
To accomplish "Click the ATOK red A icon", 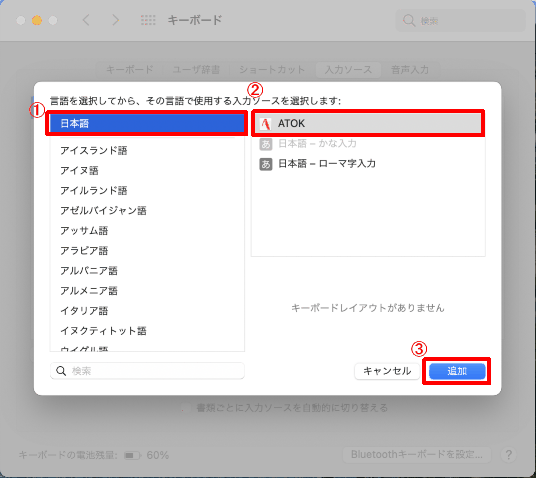I will coord(266,123).
